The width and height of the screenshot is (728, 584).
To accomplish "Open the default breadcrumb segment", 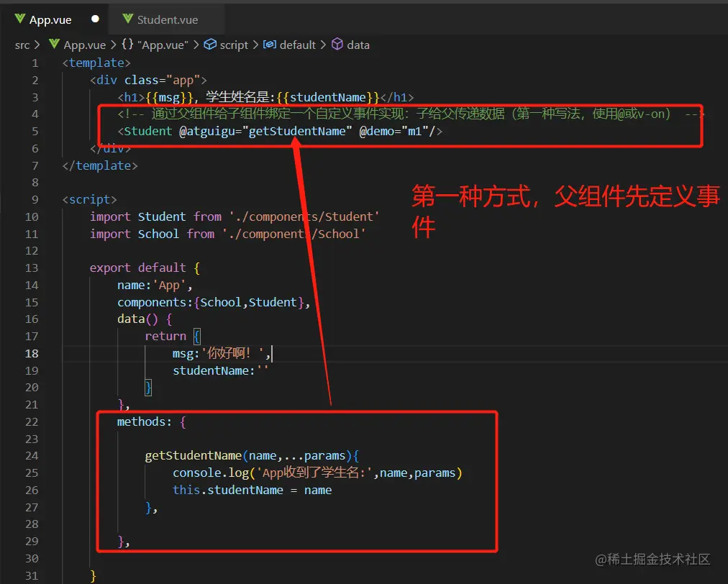I will coord(298,45).
